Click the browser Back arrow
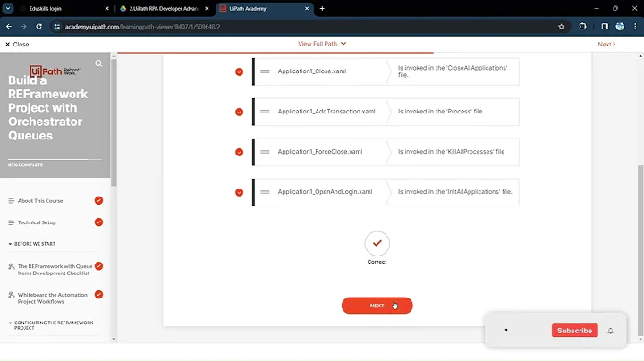The image size is (644, 361). pos(9,26)
